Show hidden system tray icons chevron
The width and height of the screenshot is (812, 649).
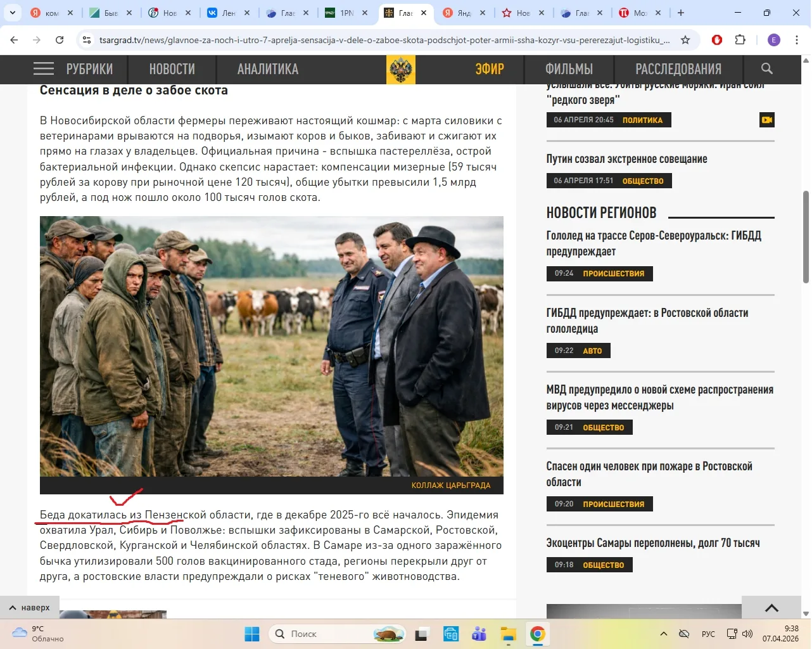[663, 634]
